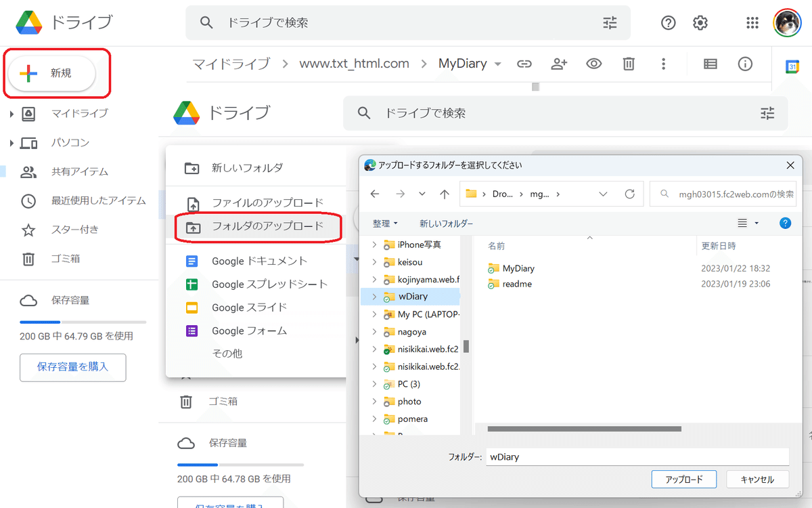Show details with the info icon
The width and height of the screenshot is (812, 508).
pos(745,64)
